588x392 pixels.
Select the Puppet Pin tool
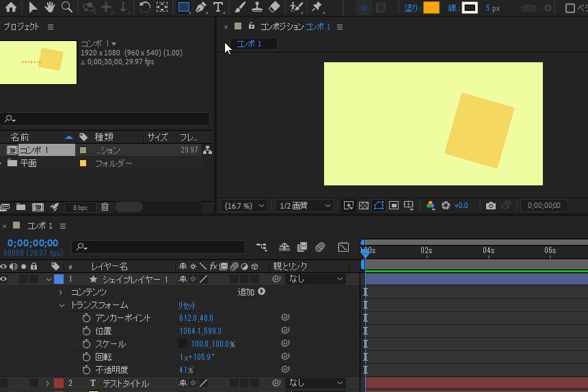(x=317, y=7)
